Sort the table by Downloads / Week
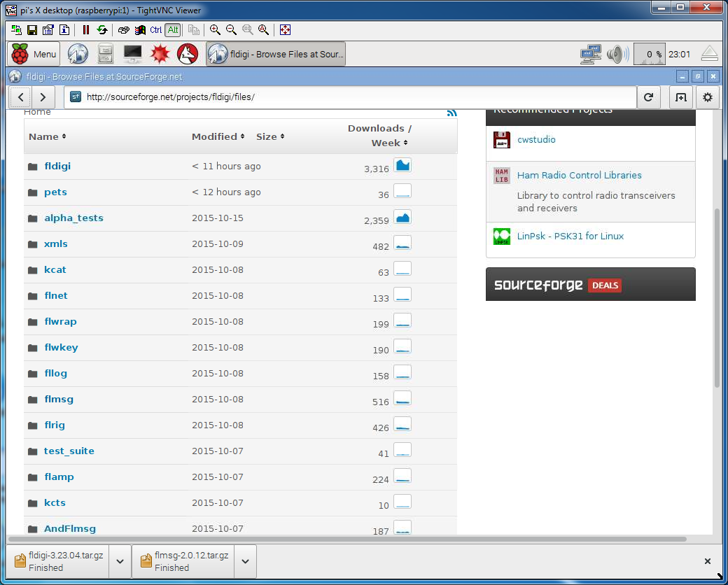The height and width of the screenshot is (585, 728). 380,136
